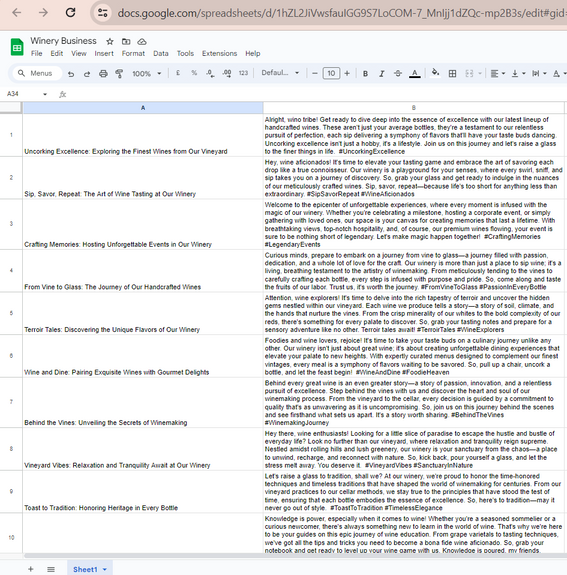This screenshot has height=575, width=567.
Task: Show all sheets list
Action: [x=51, y=569]
